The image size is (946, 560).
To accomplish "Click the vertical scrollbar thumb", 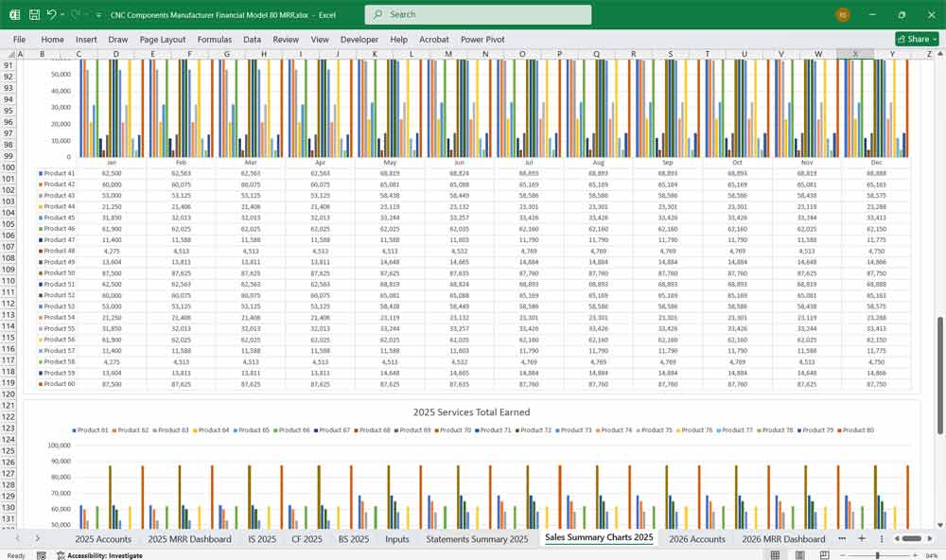I will coord(939,376).
